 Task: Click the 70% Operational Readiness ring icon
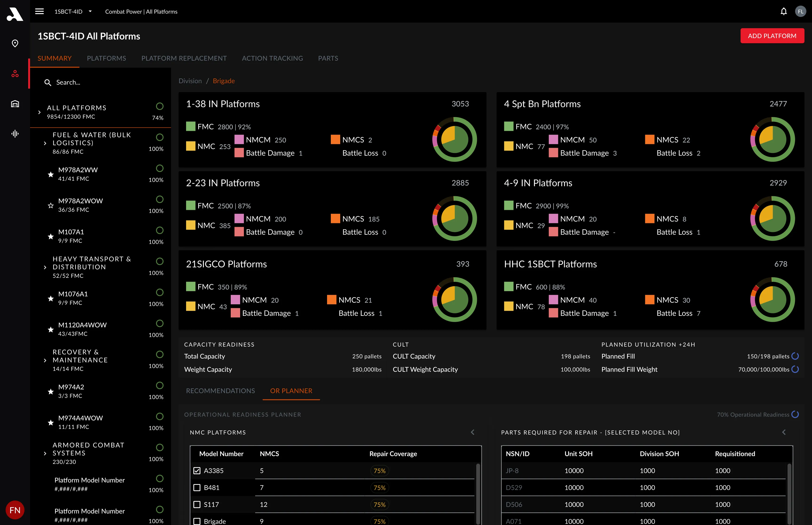point(795,415)
